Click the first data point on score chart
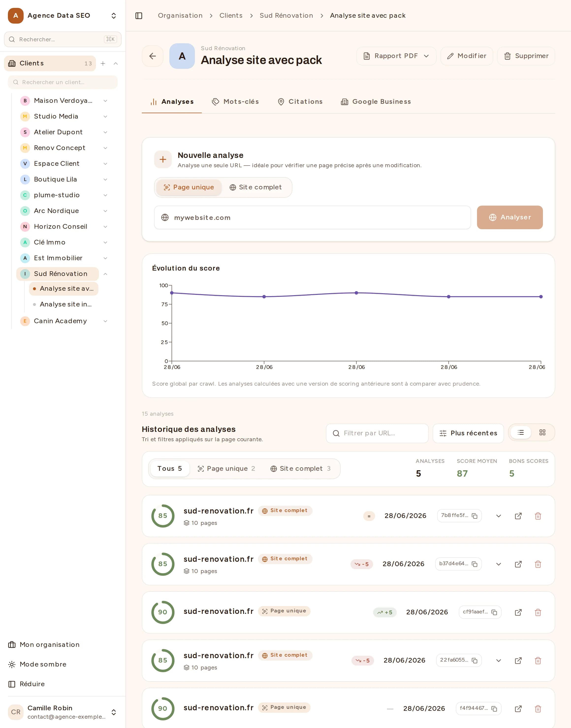571x728 pixels. tap(172, 293)
